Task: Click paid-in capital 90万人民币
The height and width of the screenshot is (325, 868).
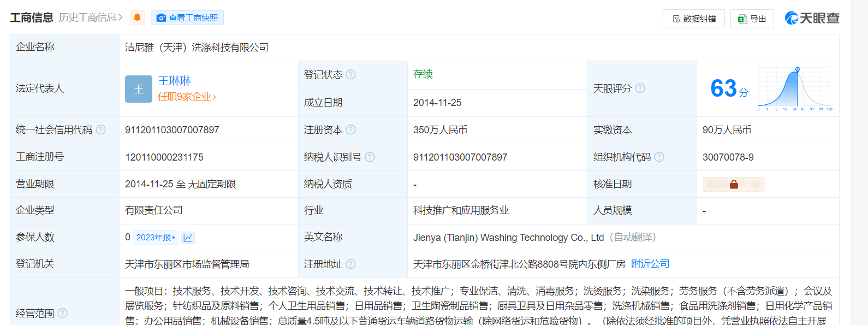Action: pos(727,130)
